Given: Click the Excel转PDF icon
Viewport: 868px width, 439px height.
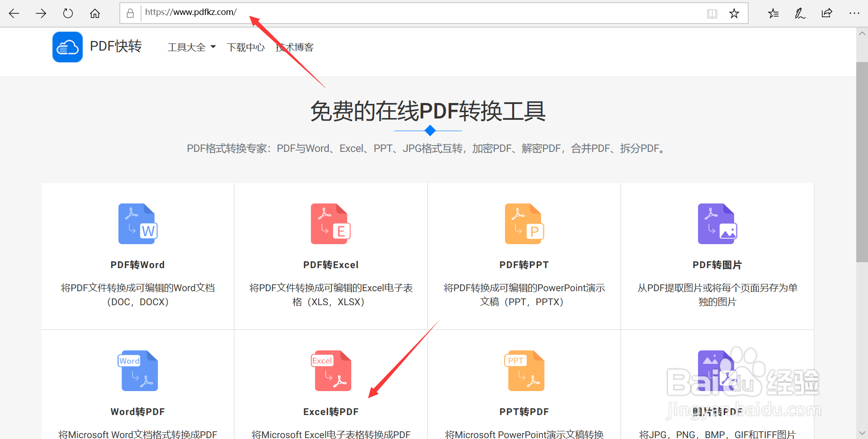Looking at the screenshot, I should point(331,371).
